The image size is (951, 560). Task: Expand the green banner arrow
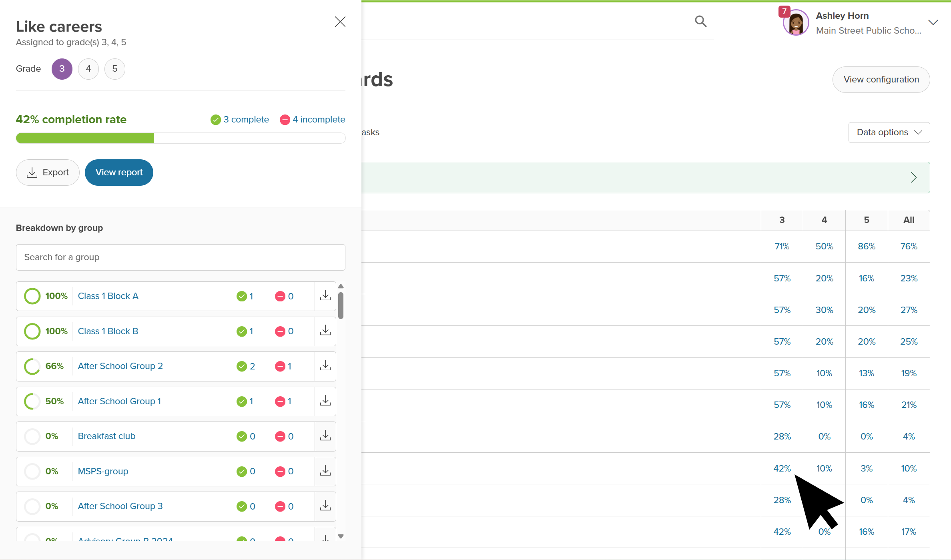point(913,177)
